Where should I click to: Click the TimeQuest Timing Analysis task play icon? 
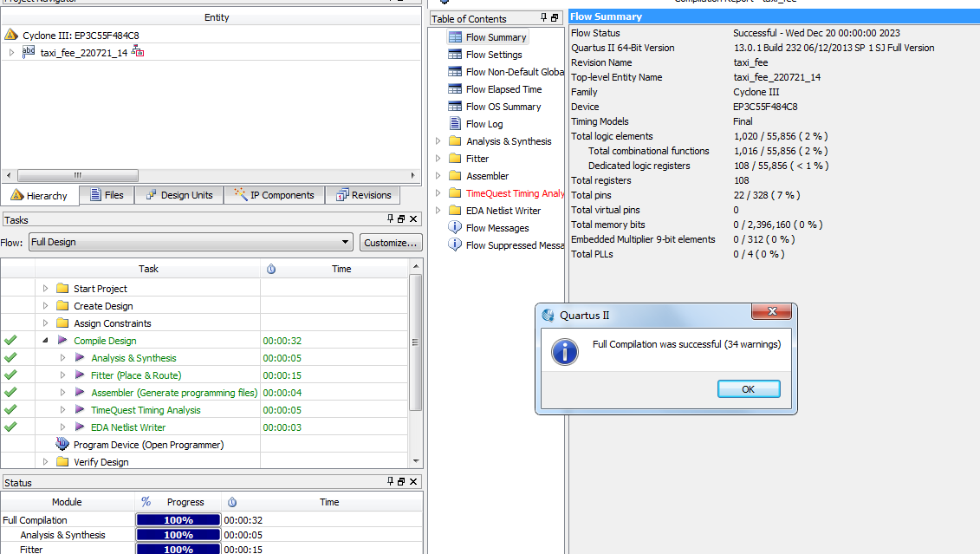coord(80,409)
